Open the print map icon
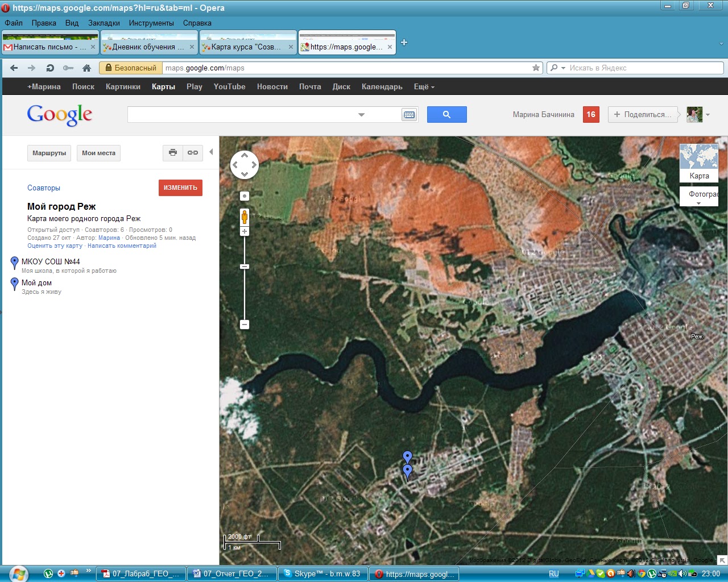Screen dimensions: 728x582 (x=173, y=153)
